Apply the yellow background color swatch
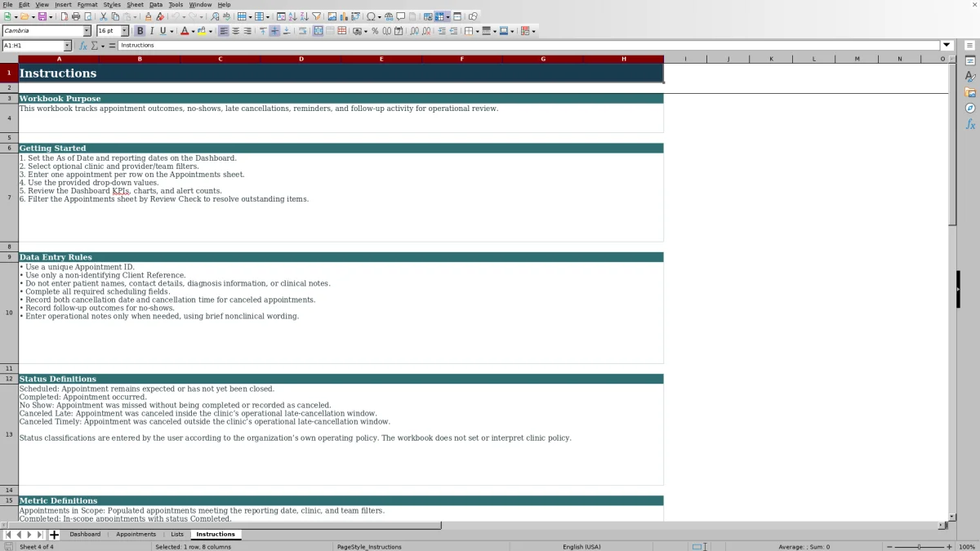Screen dimensions: 980x551 [201, 31]
